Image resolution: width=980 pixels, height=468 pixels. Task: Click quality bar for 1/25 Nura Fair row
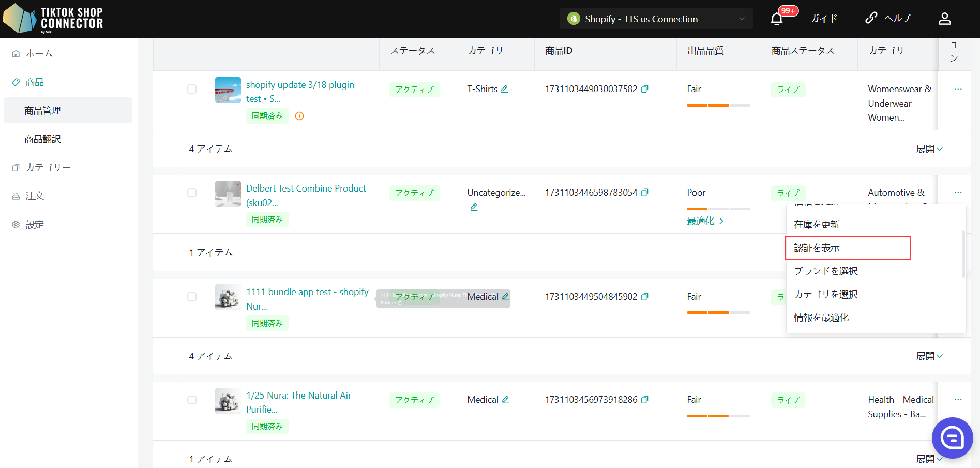[x=718, y=416]
